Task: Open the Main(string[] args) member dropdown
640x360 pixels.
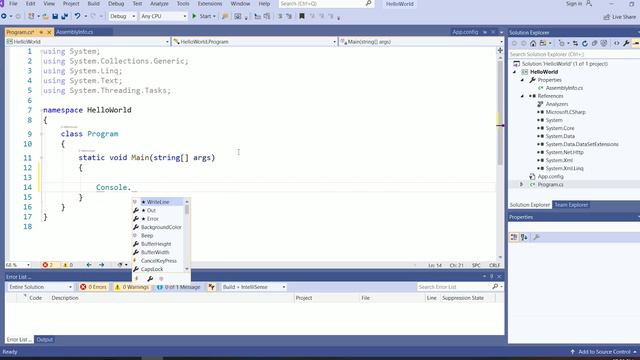Action: click(421, 42)
